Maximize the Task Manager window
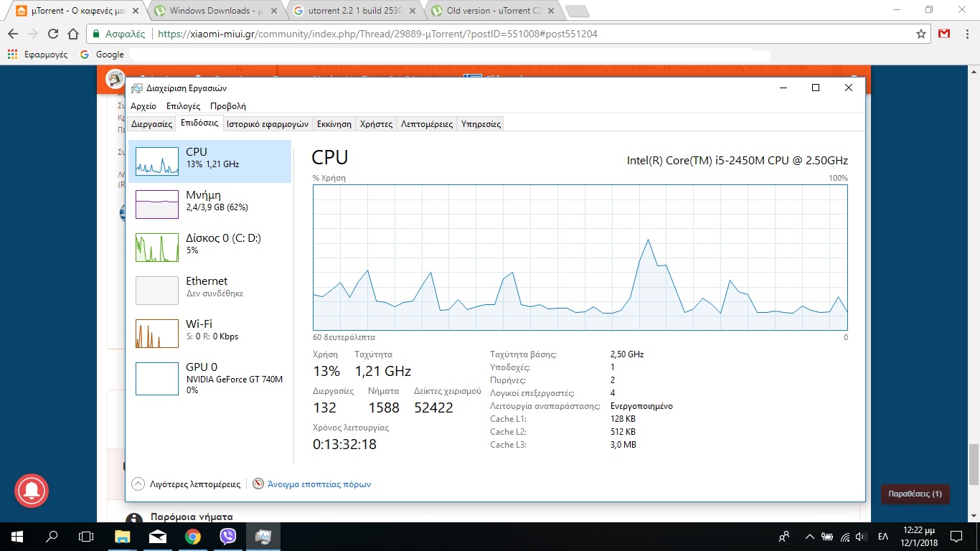The width and height of the screenshot is (980, 551). [816, 88]
